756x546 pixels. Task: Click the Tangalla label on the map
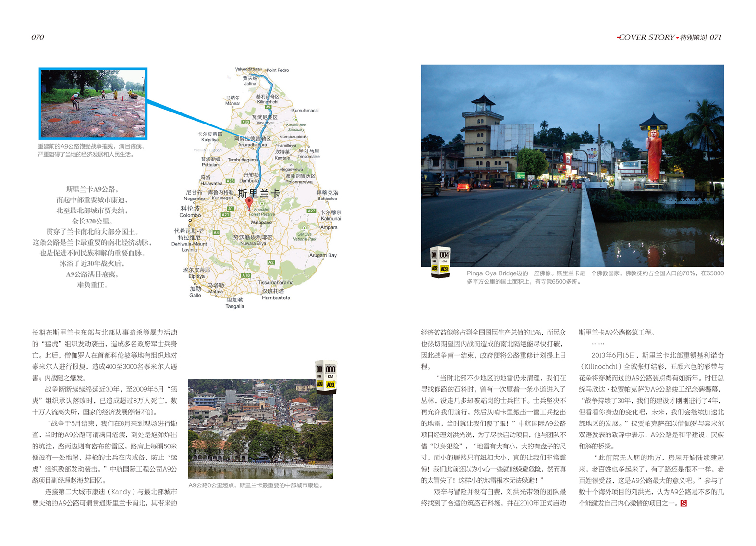pyautogui.click(x=235, y=306)
